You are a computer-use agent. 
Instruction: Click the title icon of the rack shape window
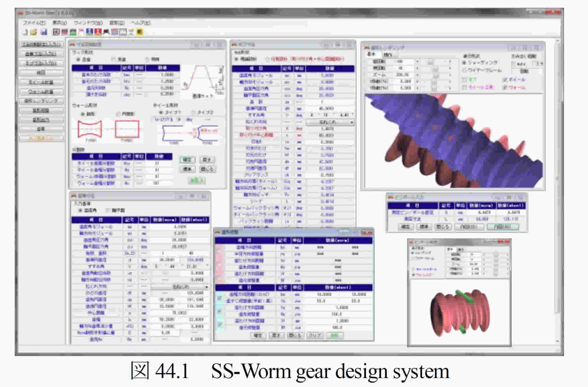(72, 45)
